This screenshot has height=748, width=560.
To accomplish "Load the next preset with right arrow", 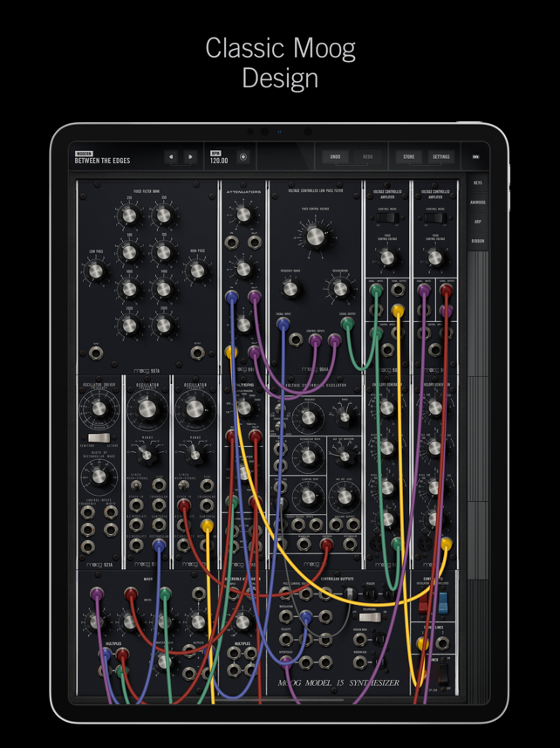I will (191, 157).
